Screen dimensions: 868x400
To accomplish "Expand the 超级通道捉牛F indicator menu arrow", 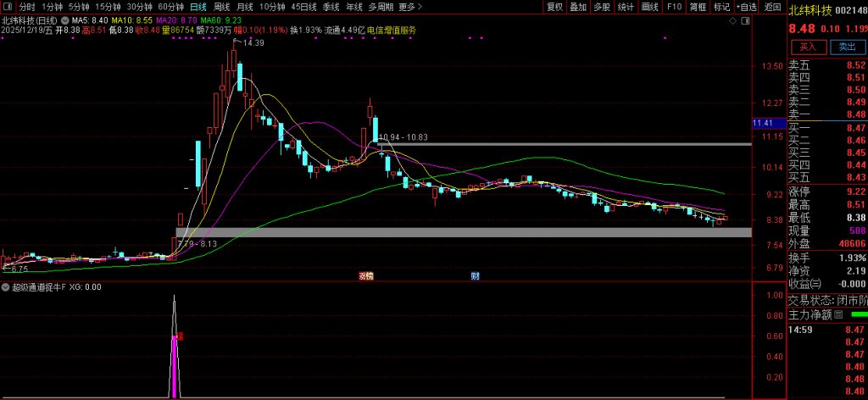I will (6, 287).
